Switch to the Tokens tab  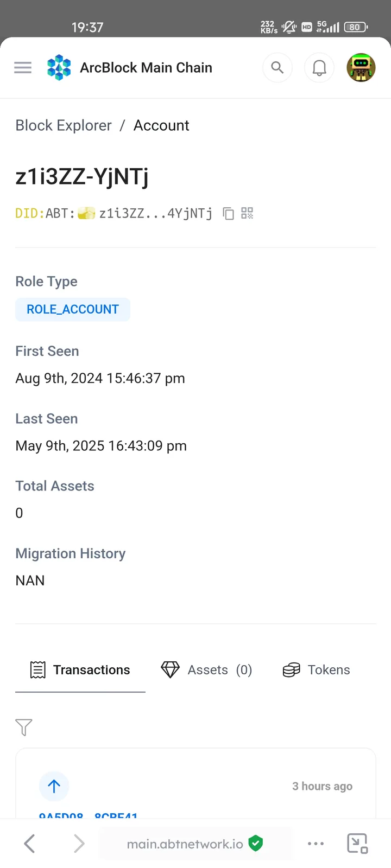(x=316, y=670)
